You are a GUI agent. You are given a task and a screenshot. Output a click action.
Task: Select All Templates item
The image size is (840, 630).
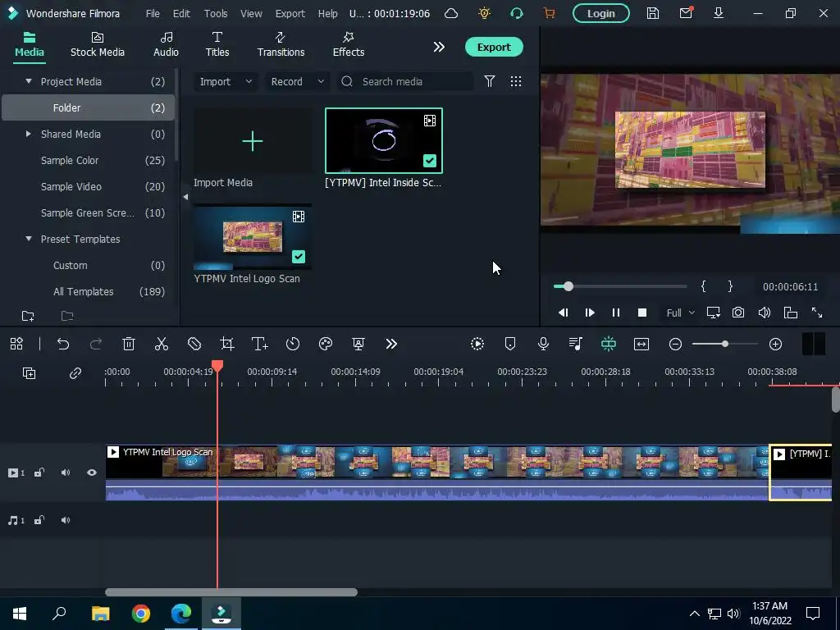click(x=88, y=291)
